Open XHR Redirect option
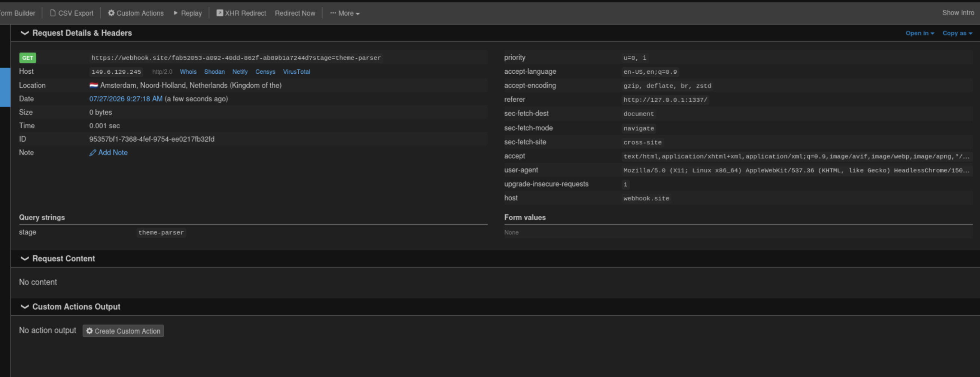The image size is (980, 377). point(241,13)
